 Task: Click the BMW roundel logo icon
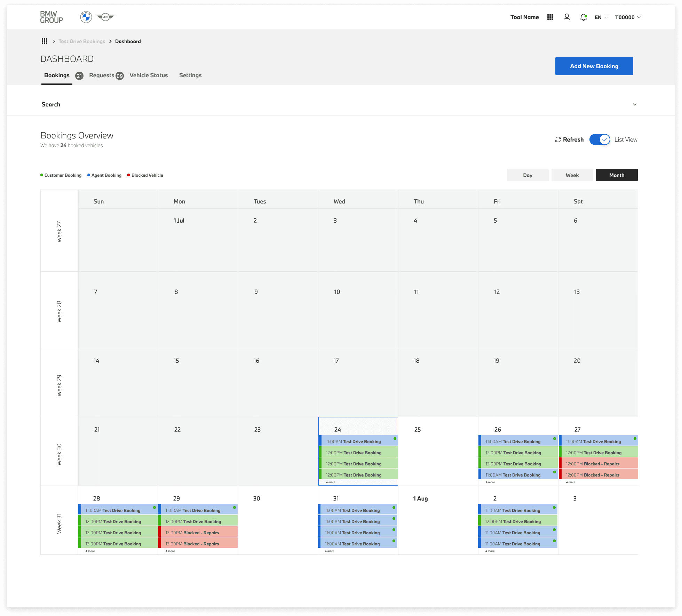pos(86,17)
